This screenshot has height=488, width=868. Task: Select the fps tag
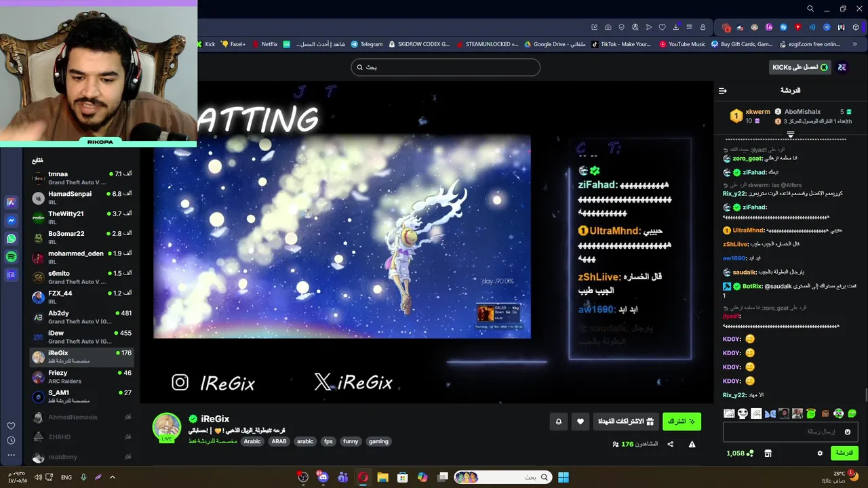click(x=328, y=441)
